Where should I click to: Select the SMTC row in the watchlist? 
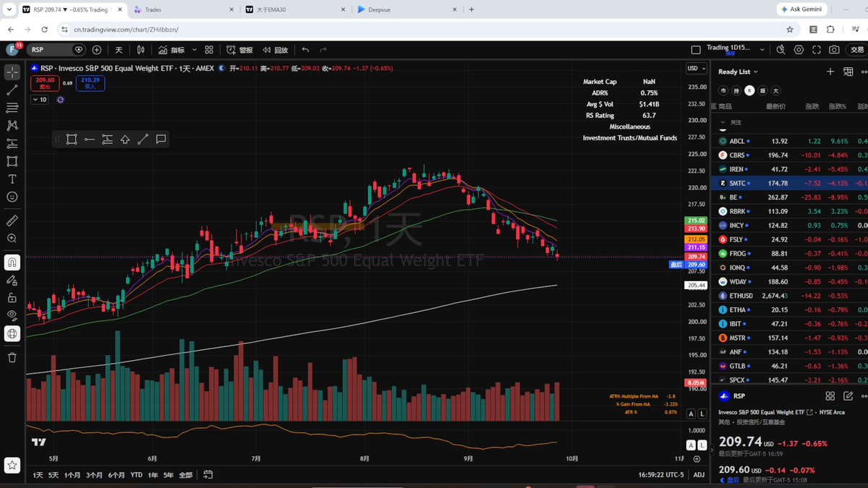point(788,184)
